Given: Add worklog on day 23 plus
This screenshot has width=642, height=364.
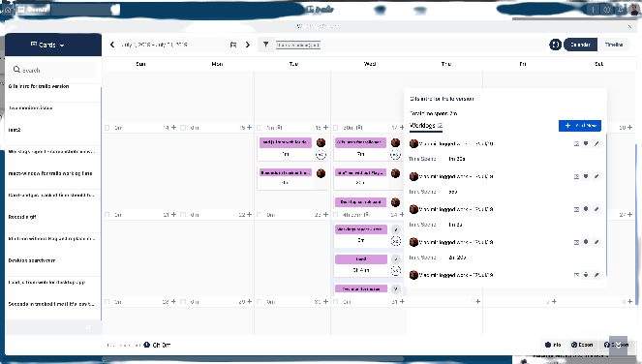Looking at the screenshot, I should 325,215.
